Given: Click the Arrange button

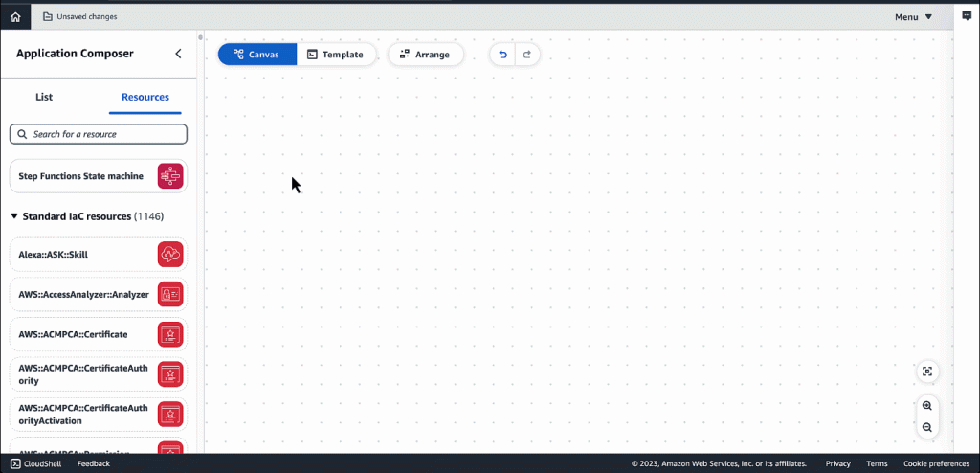Looking at the screenshot, I should 426,55.
